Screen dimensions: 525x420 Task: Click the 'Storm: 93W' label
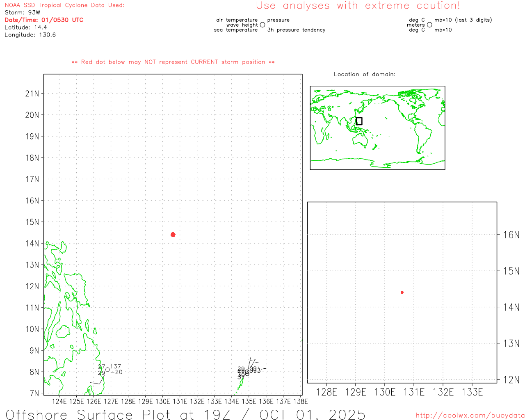(x=23, y=13)
